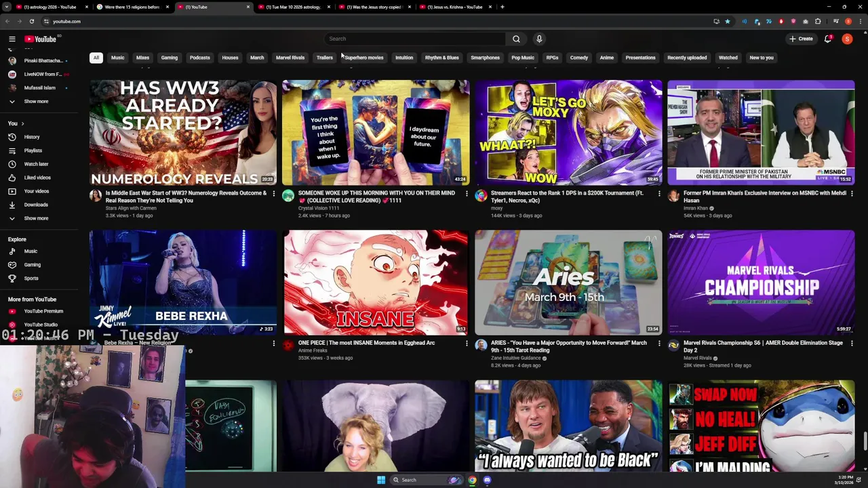Select the Mixes filter chip

(x=142, y=58)
